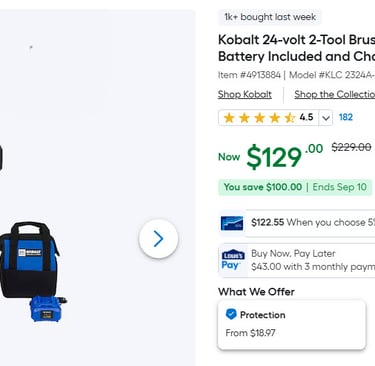This screenshot has width=375, height=366.
Task: Click the Kobalt tool bag product image
Action: [29, 260]
